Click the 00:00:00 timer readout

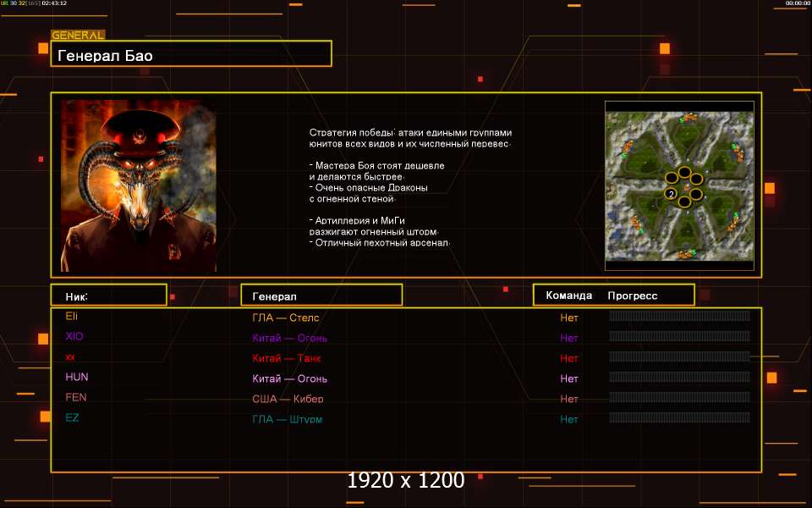(x=798, y=3)
